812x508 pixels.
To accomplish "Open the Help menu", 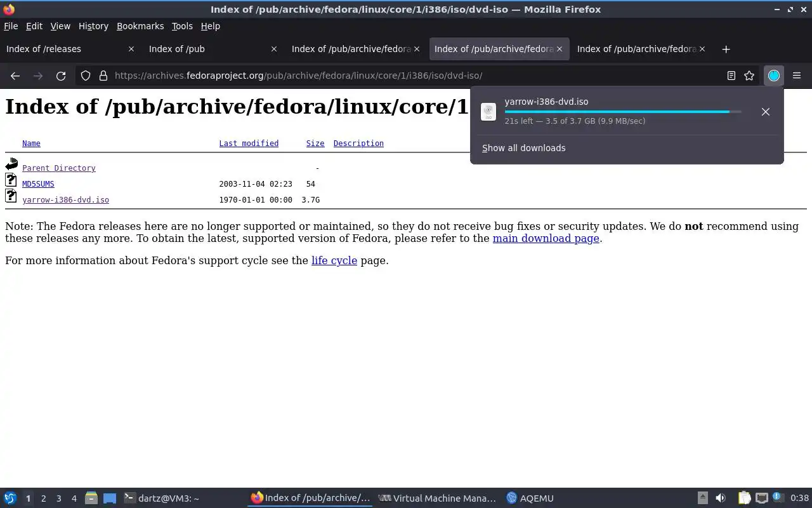I will [211, 26].
